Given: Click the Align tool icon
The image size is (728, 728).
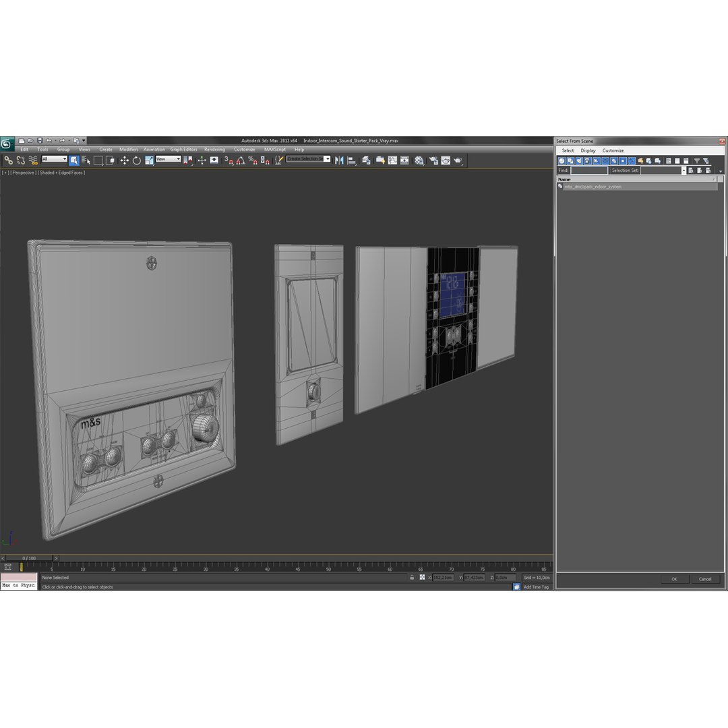Looking at the screenshot, I should coord(352,160).
